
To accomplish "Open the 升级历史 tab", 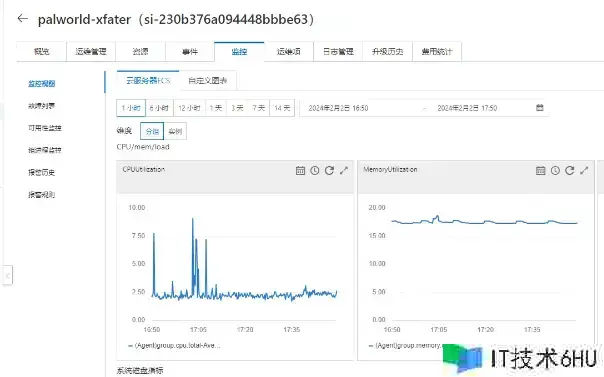I will (x=388, y=52).
